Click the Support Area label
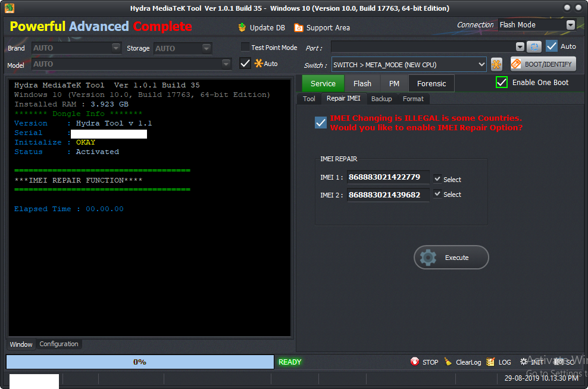 328,28
